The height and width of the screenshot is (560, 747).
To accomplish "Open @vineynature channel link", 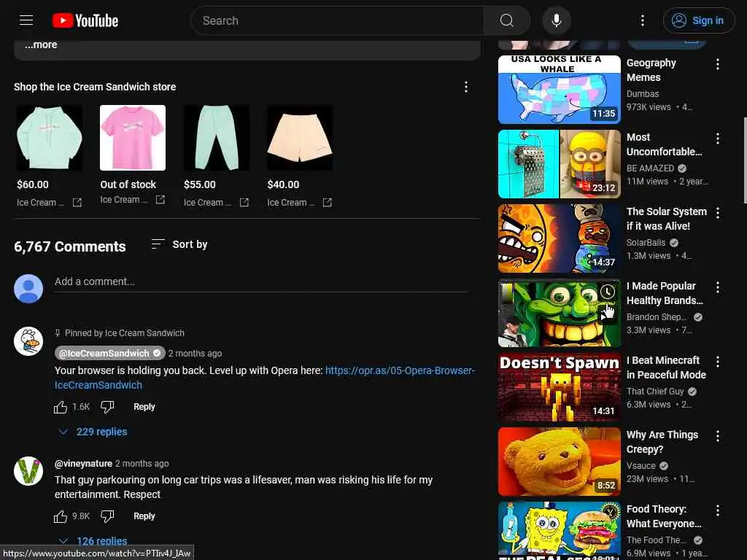I will tap(83, 463).
